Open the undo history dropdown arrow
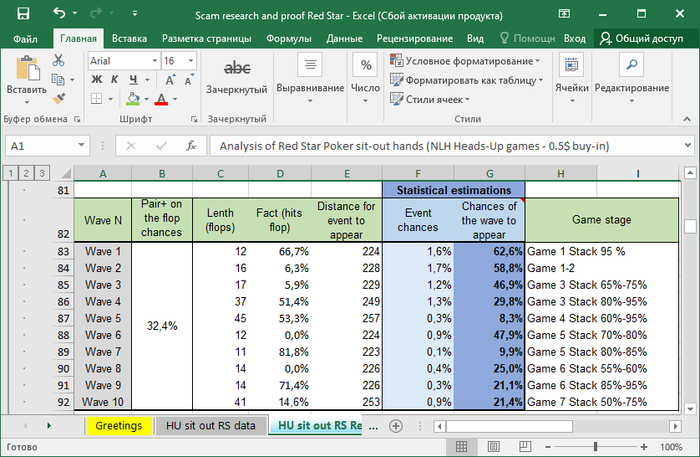Image resolution: width=700 pixels, height=457 pixels. tap(75, 13)
